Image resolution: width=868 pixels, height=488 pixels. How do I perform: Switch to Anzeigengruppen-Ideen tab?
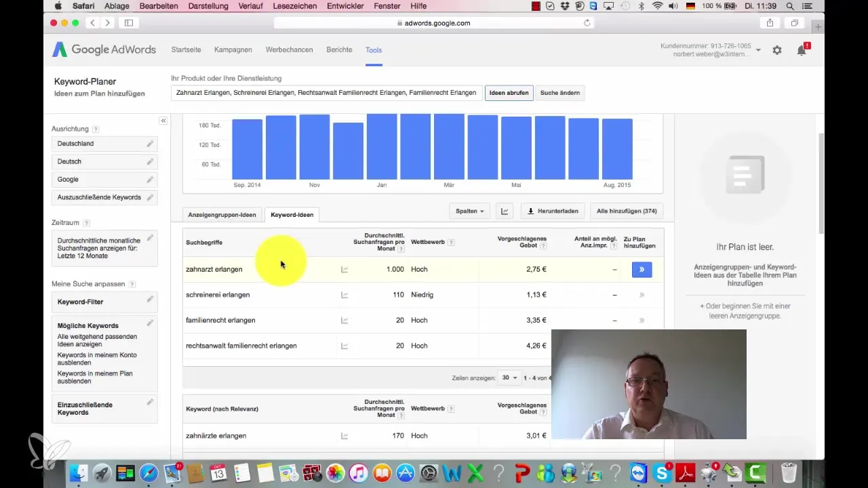click(x=222, y=215)
